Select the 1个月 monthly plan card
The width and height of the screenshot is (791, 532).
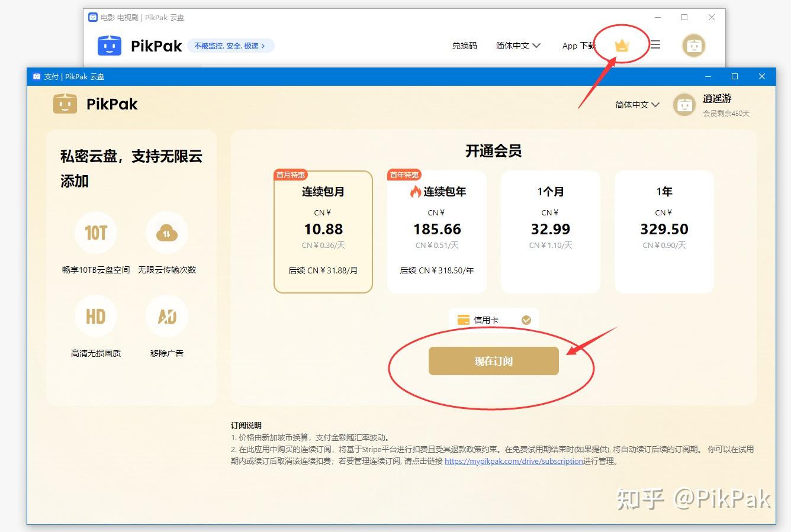pos(551,231)
